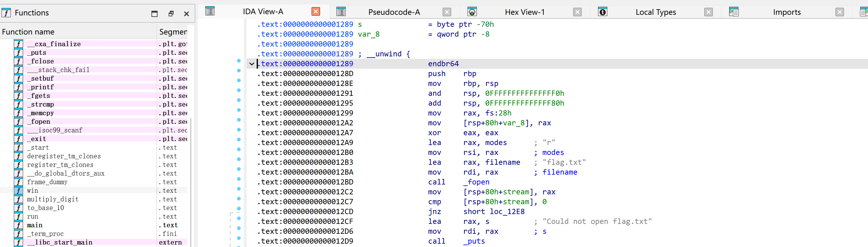Close the Hex View-1 tab
The width and height of the screenshot is (868, 247).
pos(577,12)
